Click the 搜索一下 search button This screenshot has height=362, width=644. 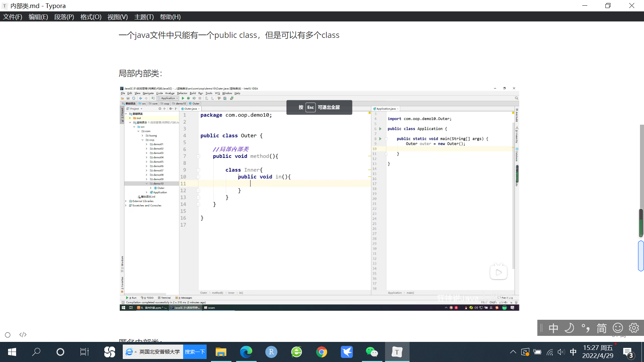[x=195, y=352]
